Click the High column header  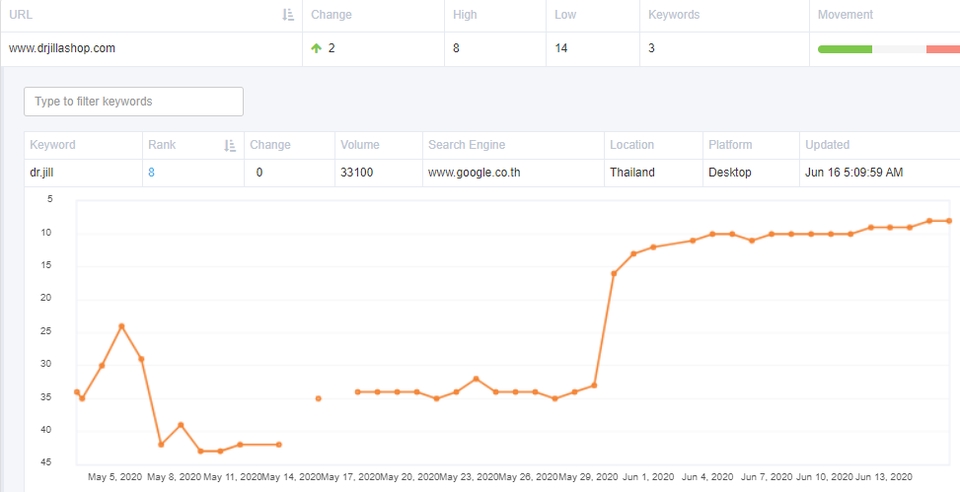click(x=463, y=15)
